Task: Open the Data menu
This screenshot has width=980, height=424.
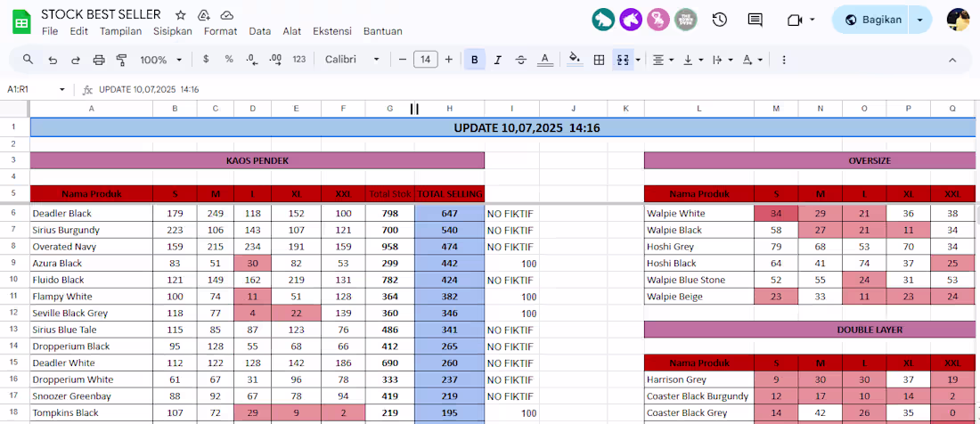Action: click(x=259, y=31)
